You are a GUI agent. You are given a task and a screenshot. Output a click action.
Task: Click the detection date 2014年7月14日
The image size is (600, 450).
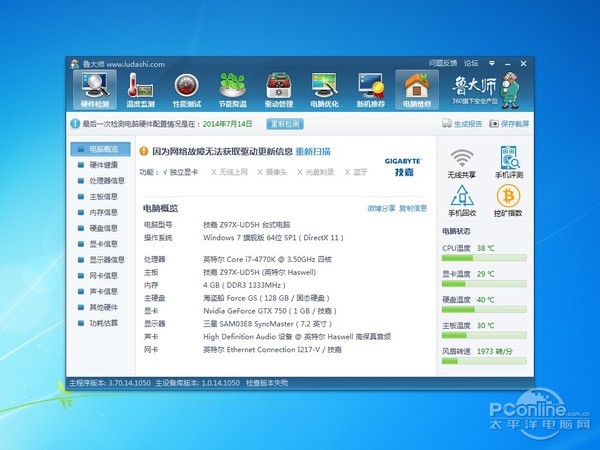click(227, 124)
